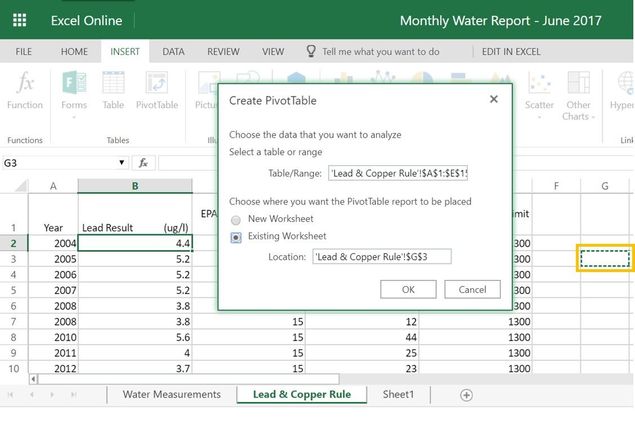
Task: Click the Hyperlink ribbon icon
Action: 625,83
